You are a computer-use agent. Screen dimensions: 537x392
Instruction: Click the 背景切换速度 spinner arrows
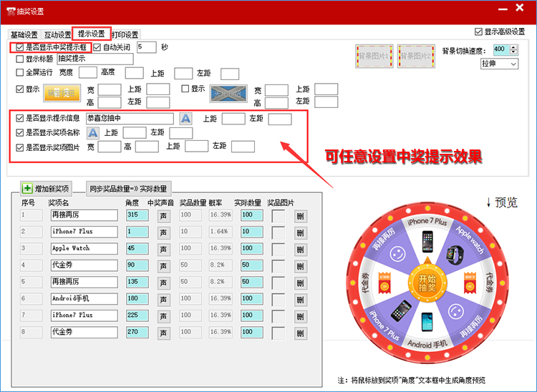(514, 49)
